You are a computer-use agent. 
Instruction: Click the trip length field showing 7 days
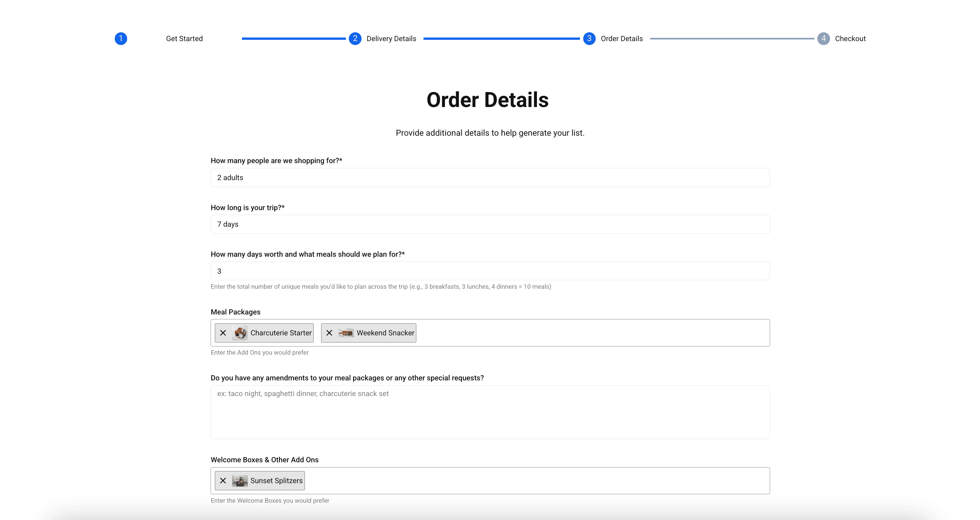pyautogui.click(x=490, y=224)
